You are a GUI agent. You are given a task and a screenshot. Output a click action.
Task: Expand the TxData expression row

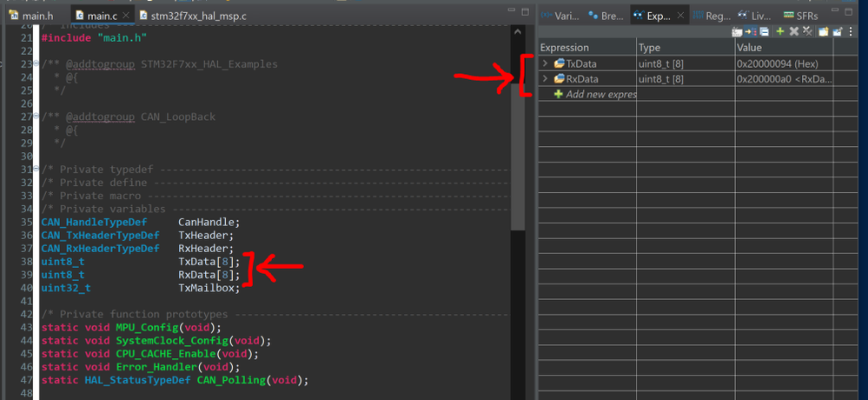pos(546,63)
